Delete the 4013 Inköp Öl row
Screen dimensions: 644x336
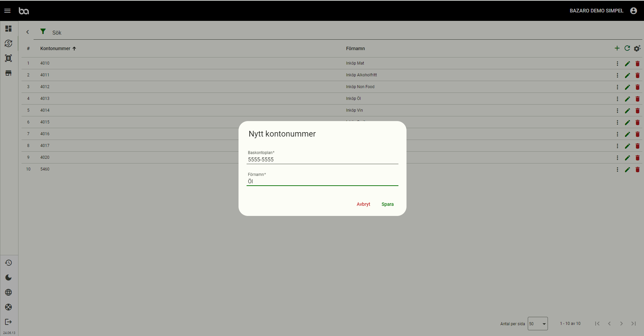tap(638, 99)
